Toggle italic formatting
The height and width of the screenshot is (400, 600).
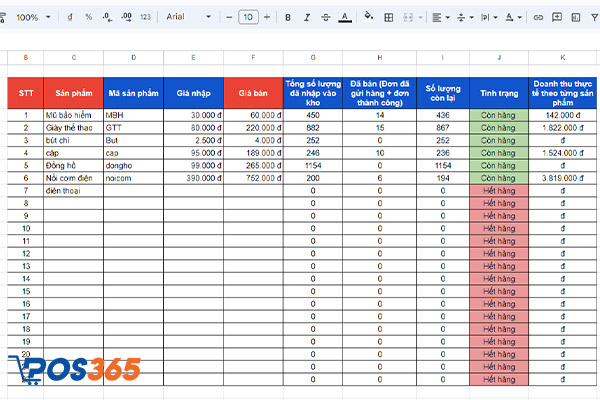pos(307,17)
